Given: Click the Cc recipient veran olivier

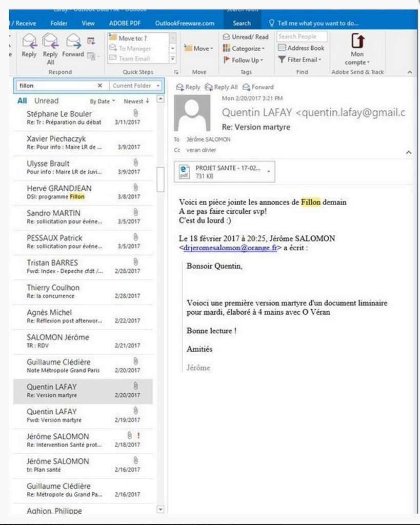Looking at the screenshot, I should 201,150.
